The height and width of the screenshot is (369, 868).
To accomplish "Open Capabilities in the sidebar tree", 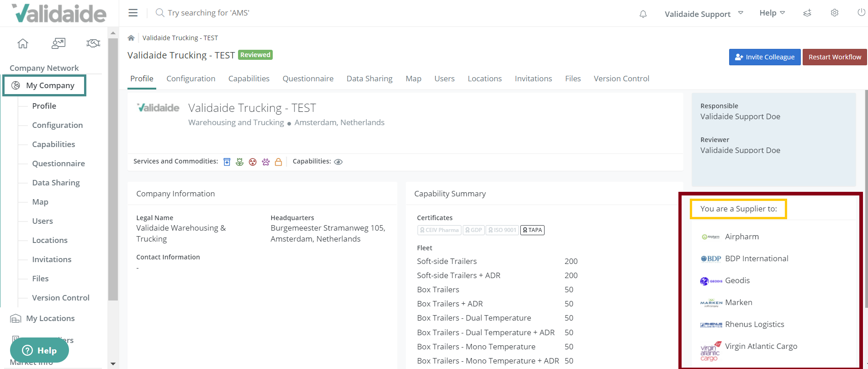I will pyautogui.click(x=53, y=144).
